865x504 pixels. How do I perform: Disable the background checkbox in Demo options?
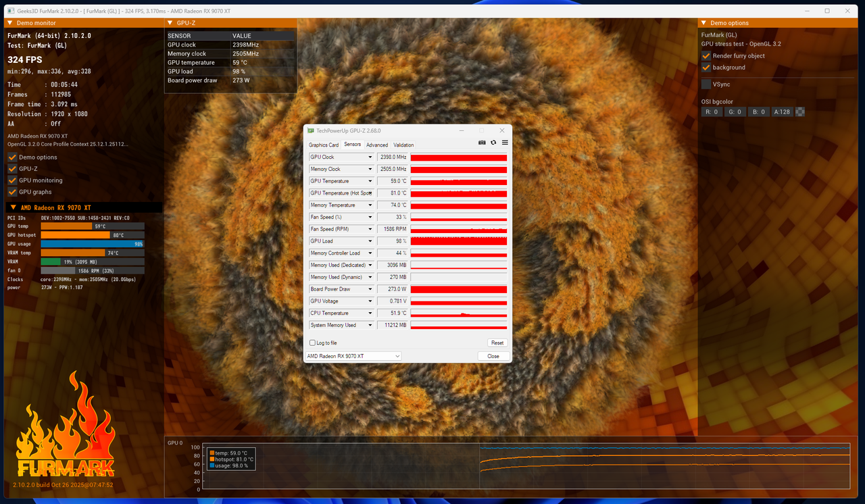coord(706,67)
